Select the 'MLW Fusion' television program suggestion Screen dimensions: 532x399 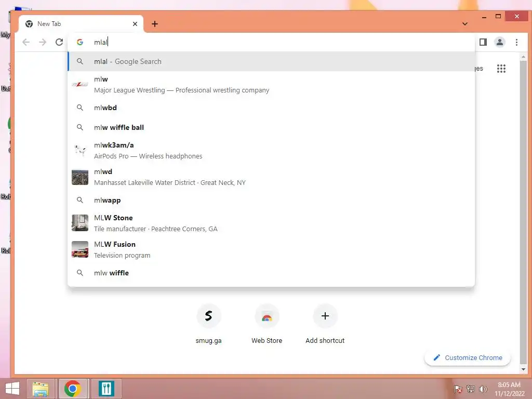click(271, 249)
